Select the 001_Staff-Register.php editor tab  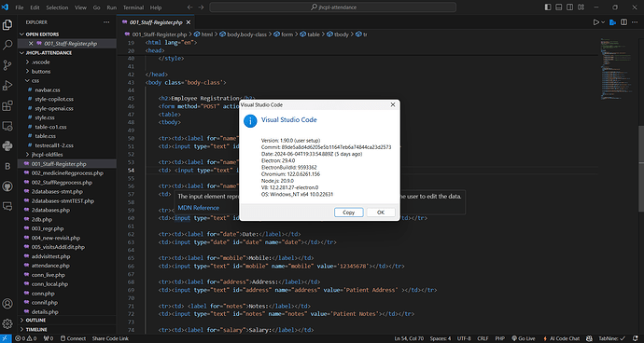click(x=156, y=22)
